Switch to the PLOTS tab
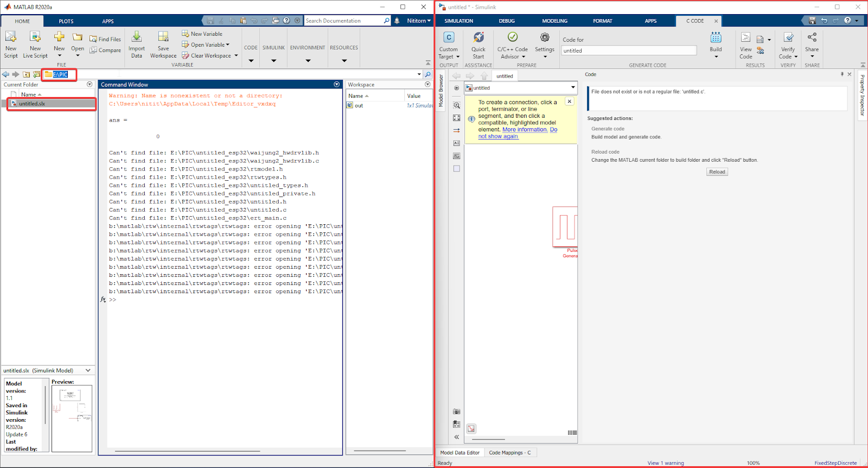This screenshot has width=868, height=468. 66,21
